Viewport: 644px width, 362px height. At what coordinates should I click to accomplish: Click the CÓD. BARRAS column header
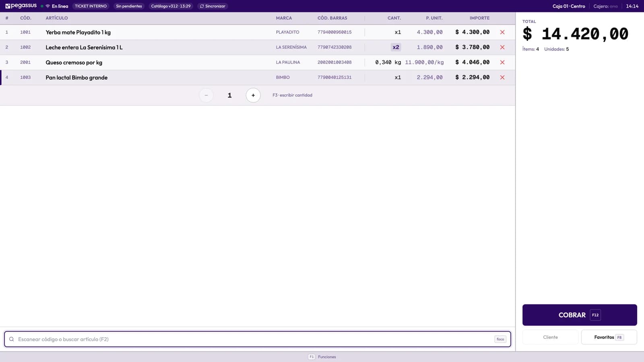tap(332, 18)
